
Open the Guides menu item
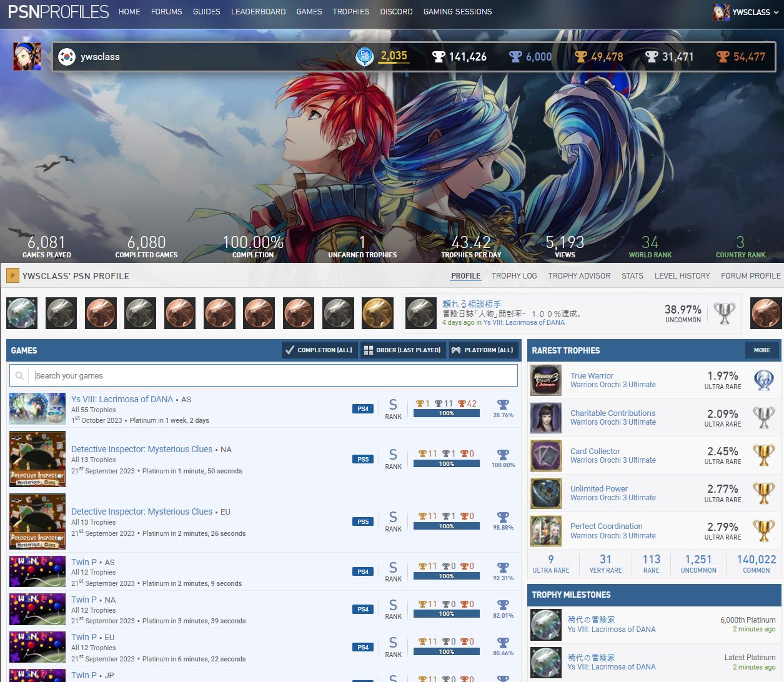(x=207, y=12)
